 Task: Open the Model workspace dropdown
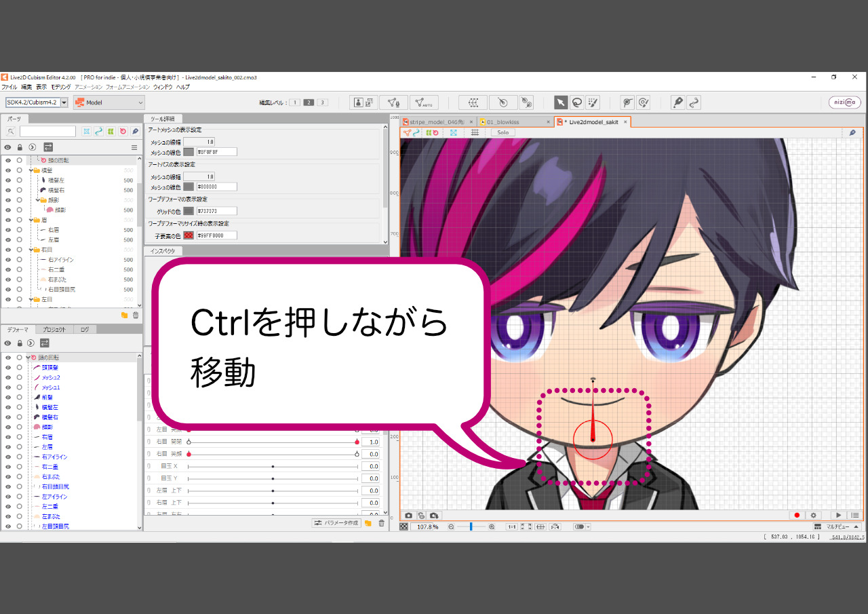[x=109, y=102]
